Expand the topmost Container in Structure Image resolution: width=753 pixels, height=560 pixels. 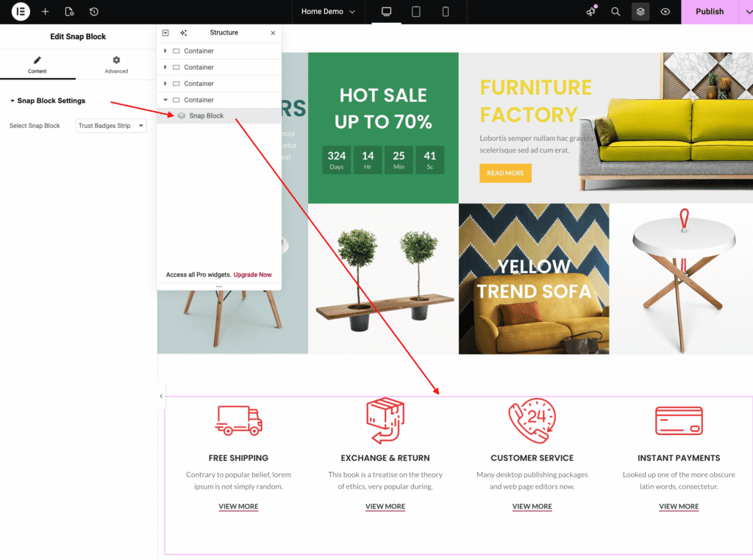(165, 51)
